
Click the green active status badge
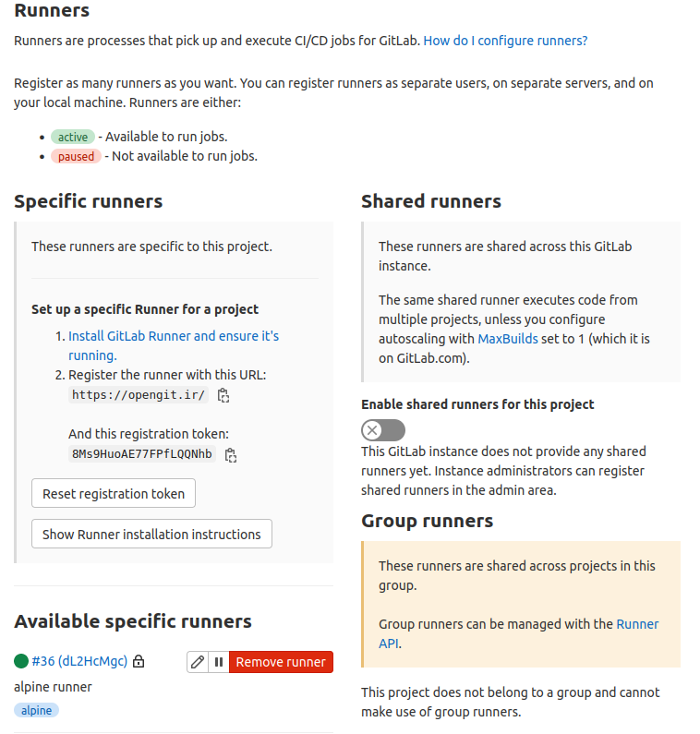click(73, 137)
